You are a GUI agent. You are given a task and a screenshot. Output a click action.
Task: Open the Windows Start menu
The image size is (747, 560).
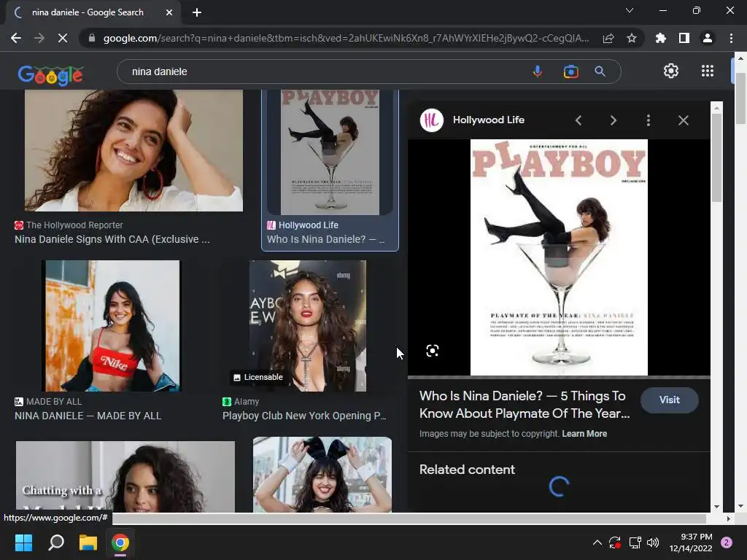(23, 542)
